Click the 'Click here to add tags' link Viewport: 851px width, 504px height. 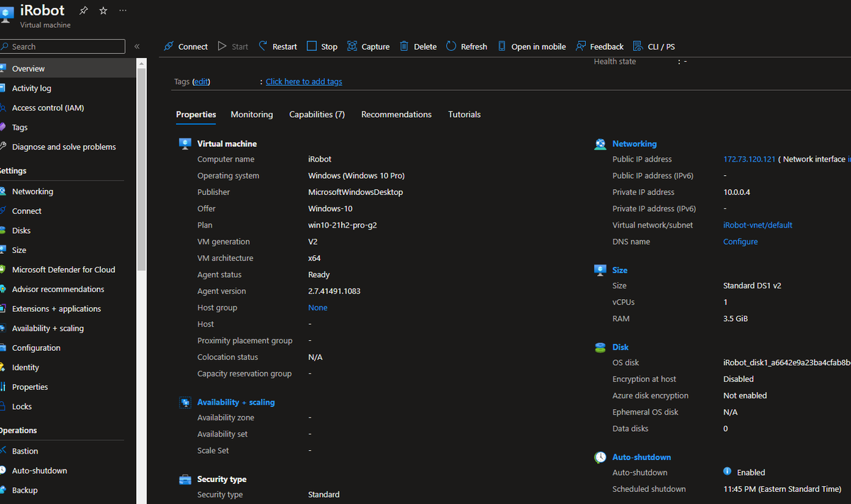(304, 82)
